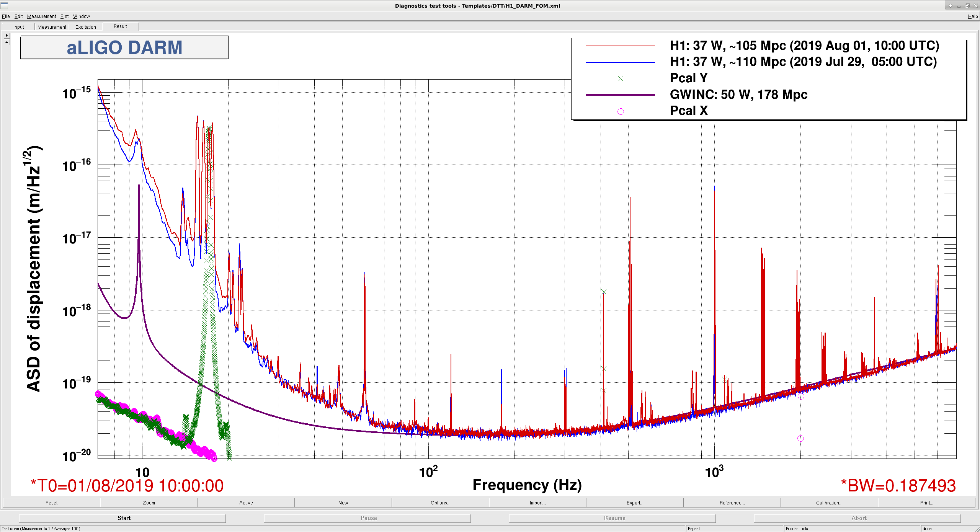
Task: Click the up-pointing arrow beside the plot
Action: click(x=7, y=42)
